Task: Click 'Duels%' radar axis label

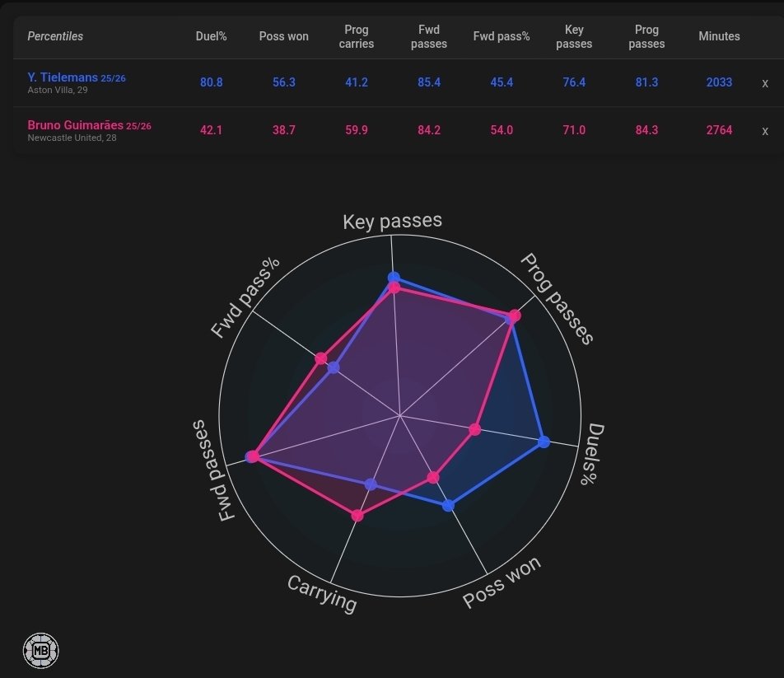Action: pyautogui.click(x=592, y=454)
